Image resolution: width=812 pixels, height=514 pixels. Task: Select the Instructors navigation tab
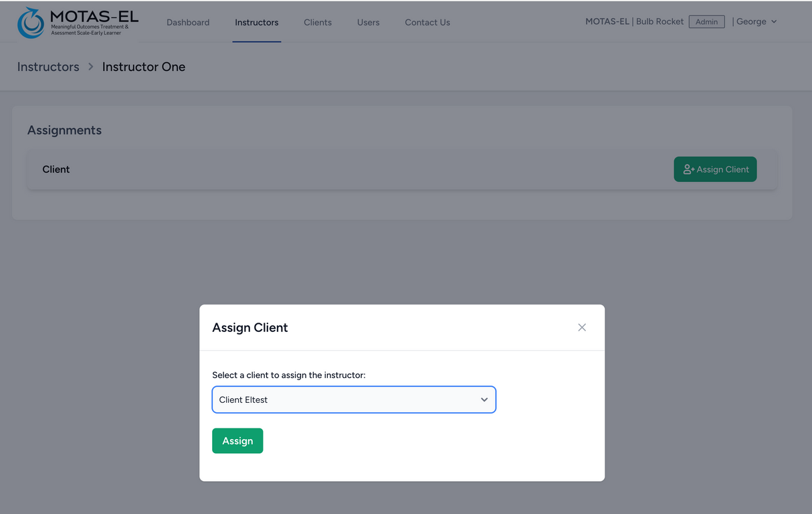coord(256,22)
